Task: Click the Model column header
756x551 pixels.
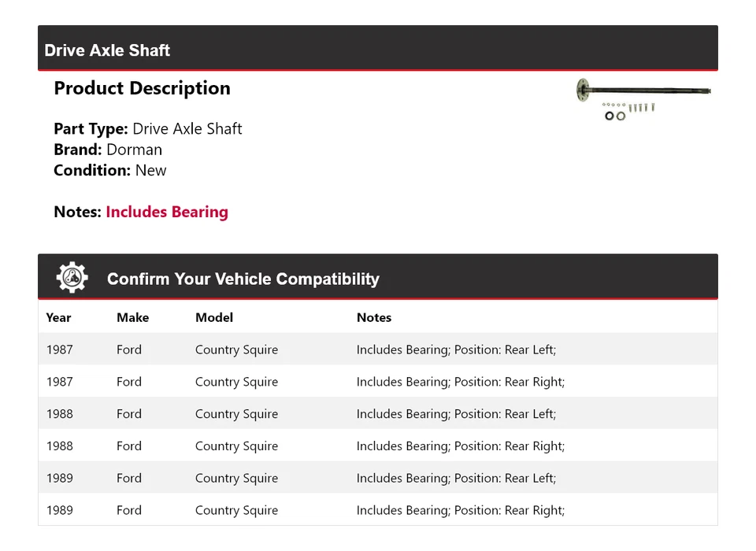Action: (x=214, y=317)
